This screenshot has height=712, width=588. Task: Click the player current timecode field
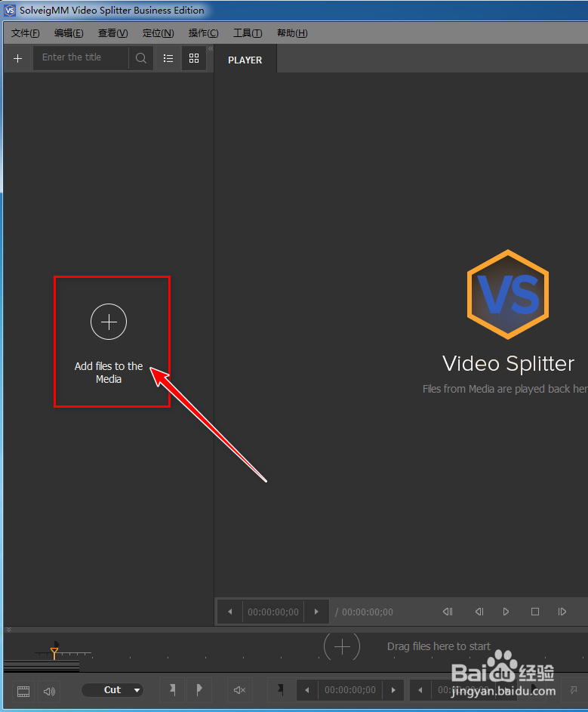(x=273, y=612)
